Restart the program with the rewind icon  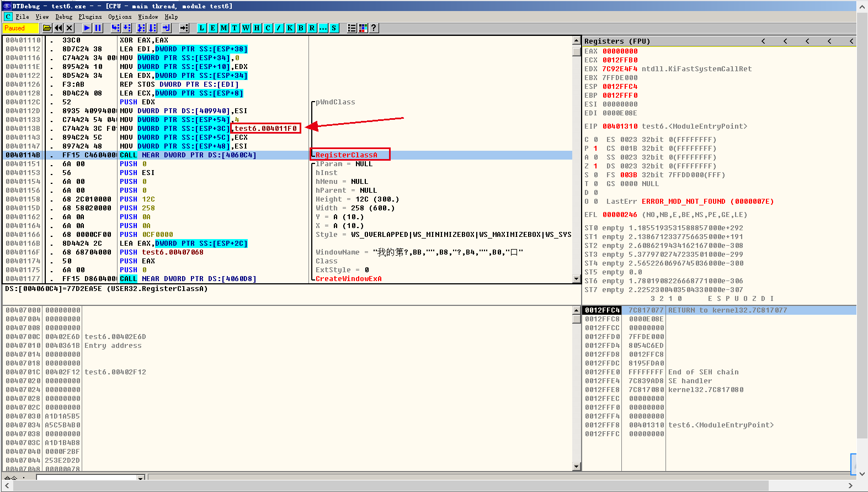pos(58,28)
